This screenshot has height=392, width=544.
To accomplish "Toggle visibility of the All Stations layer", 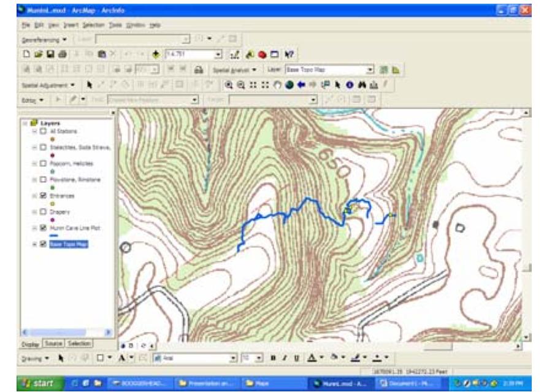I will pos(42,131).
